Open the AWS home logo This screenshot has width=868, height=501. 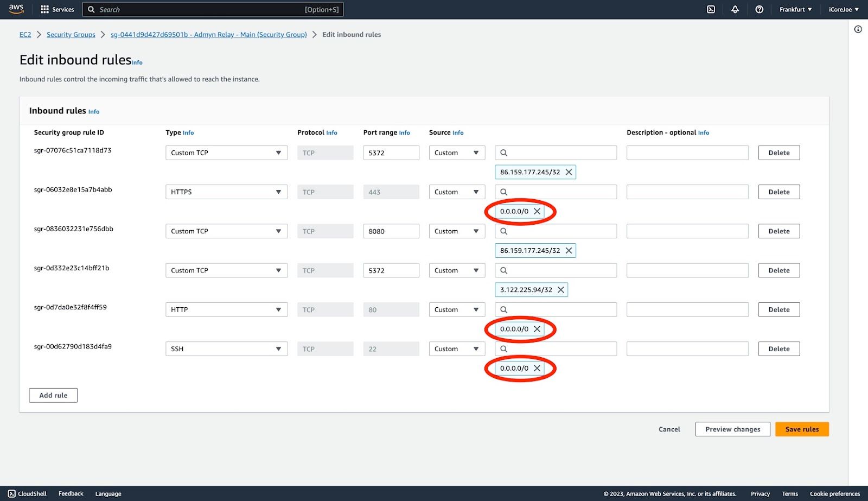[16, 9]
